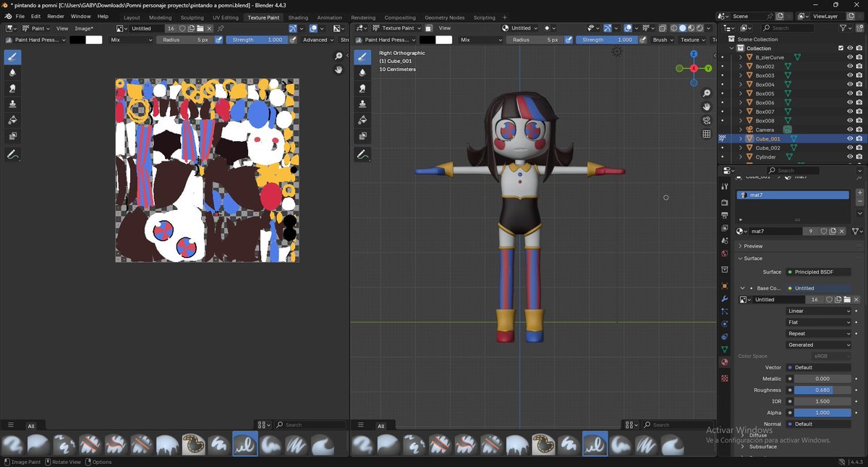Click the black primary color swatch in image editor
Viewport: 868px width, 467px height.
click(x=77, y=40)
